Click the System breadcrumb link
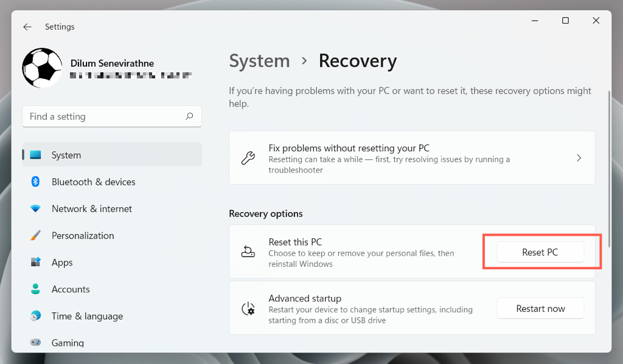 (x=259, y=61)
